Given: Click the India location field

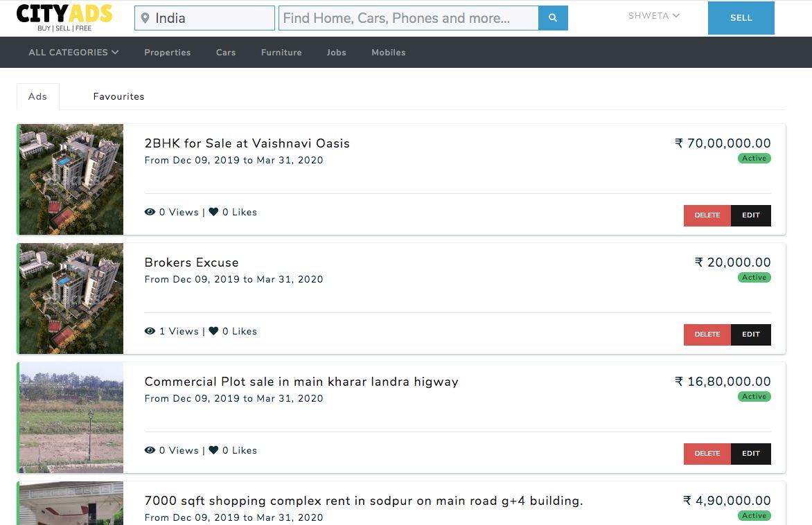Looking at the screenshot, I should pyautogui.click(x=204, y=18).
